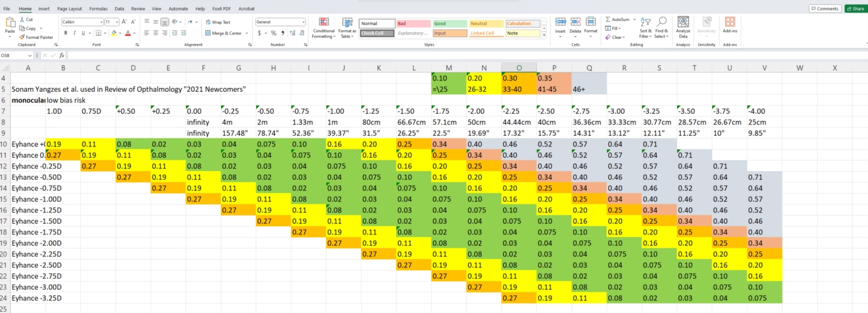
Task: Expand the cell styles gallery More arrow
Action: [543, 35]
